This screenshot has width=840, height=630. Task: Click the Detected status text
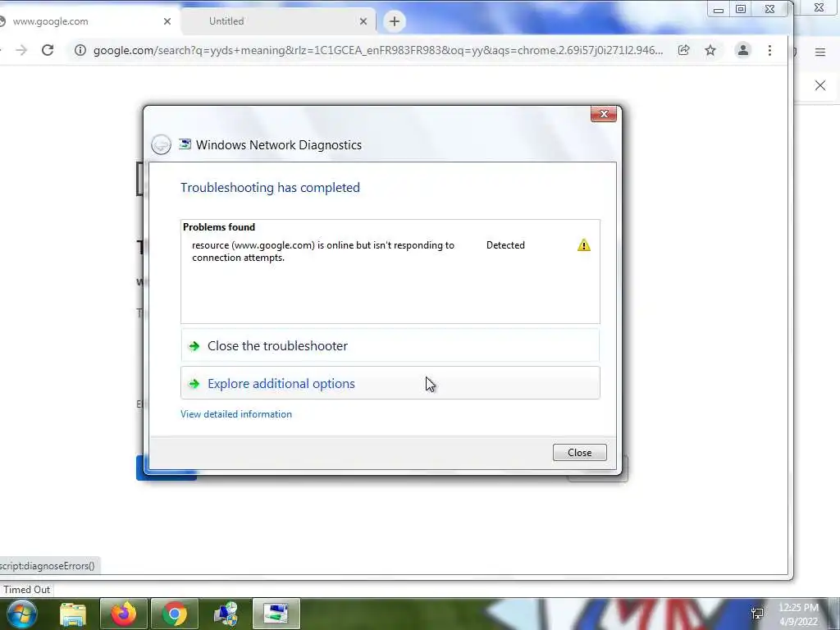tap(505, 245)
